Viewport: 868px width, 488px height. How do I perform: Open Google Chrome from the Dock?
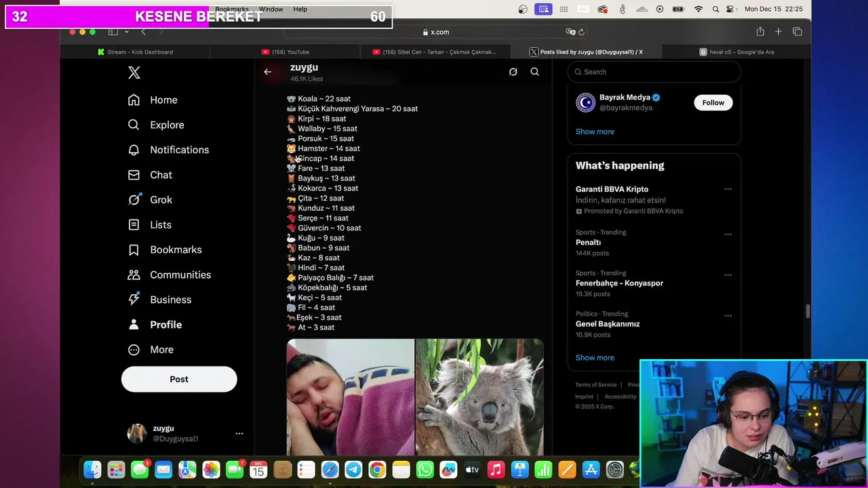[377, 469]
